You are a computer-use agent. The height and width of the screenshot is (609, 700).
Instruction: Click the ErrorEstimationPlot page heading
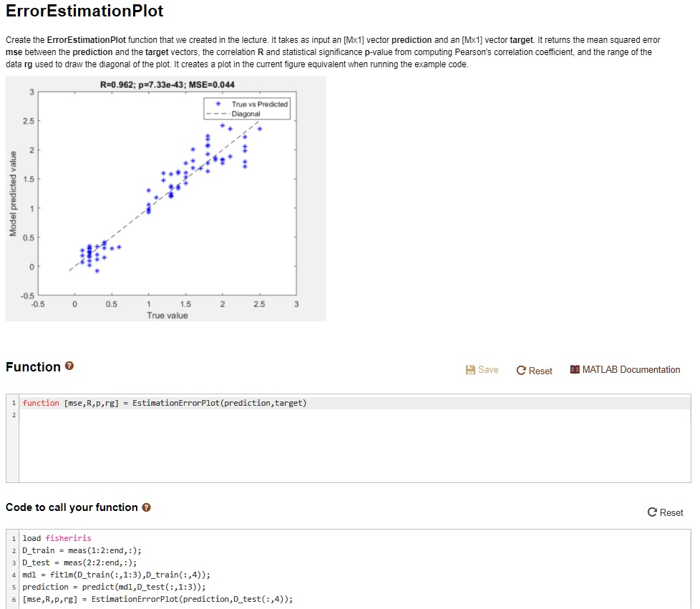point(87,11)
